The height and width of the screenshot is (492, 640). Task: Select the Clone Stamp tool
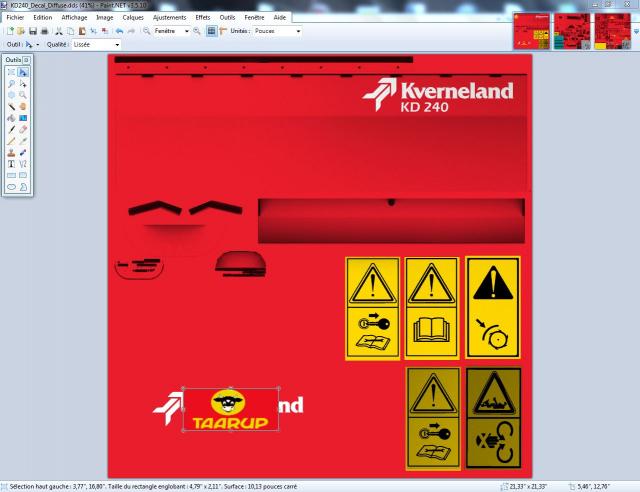tap(11, 152)
